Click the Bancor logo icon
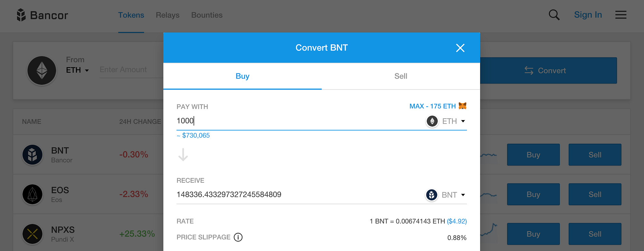The image size is (644, 251). click(21, 15)
